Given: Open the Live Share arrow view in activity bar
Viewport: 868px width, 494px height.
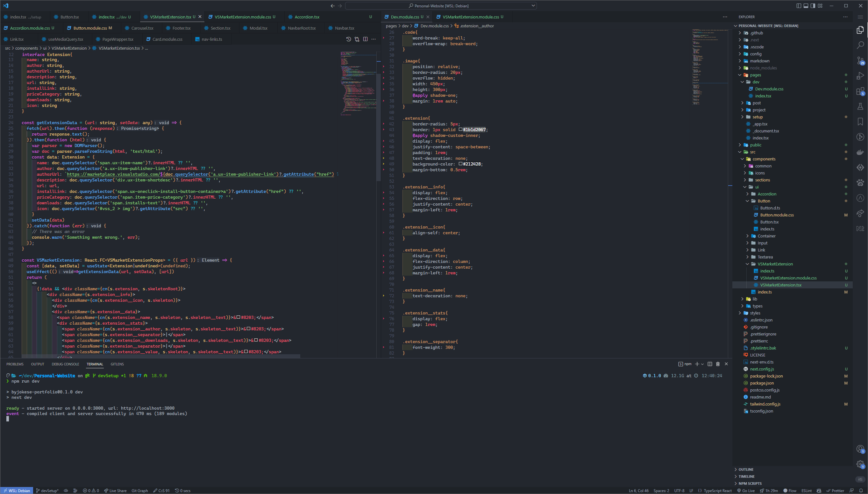Looking at the screenshot, I should 860,213.
